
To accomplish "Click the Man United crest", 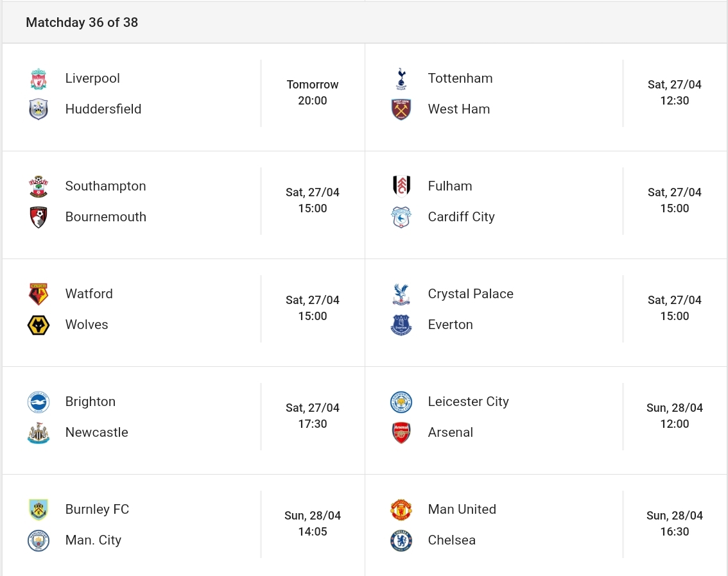I will [x=401, y=510].
